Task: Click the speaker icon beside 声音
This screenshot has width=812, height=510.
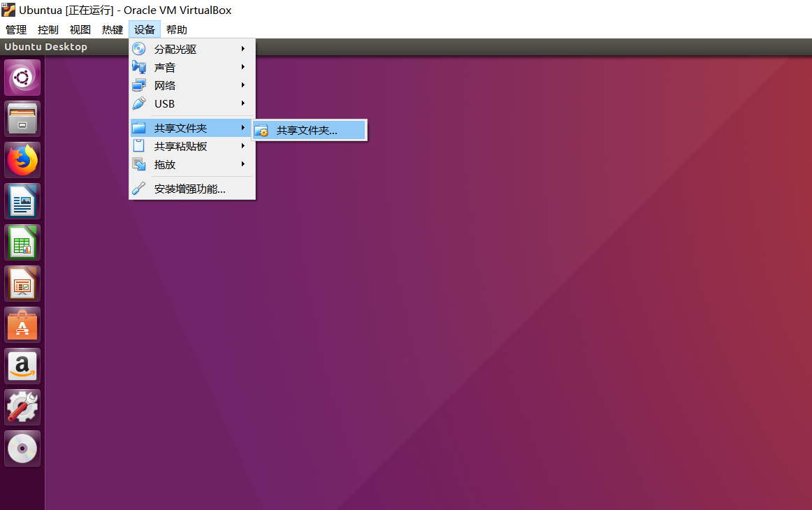Action: pos(139,67)
